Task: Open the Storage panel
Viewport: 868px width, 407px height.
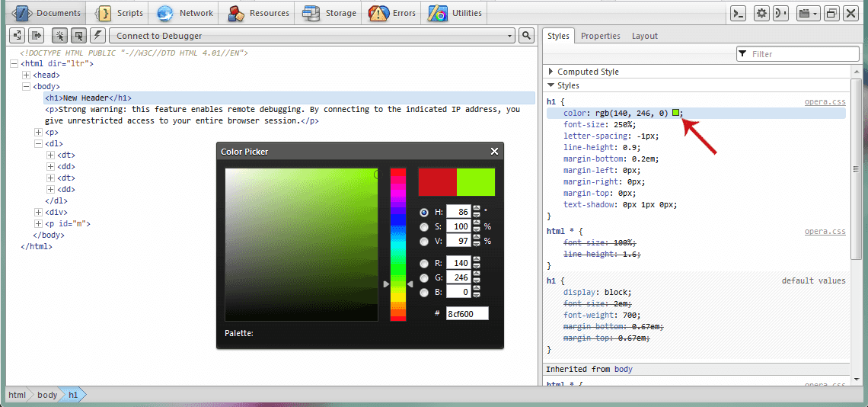Action: (x=330, y=13)
